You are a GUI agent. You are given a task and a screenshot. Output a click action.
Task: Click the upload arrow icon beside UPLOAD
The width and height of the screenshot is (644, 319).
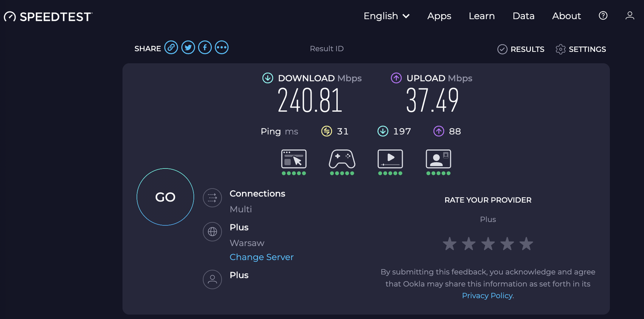tap(396, 78)
